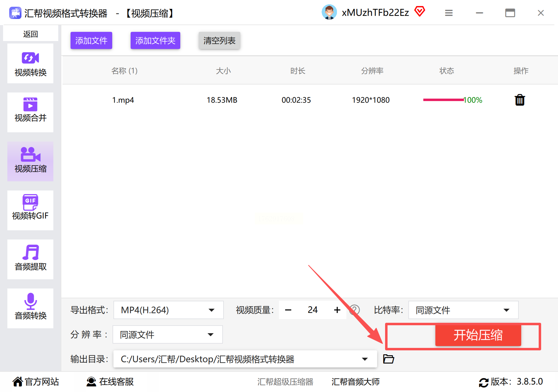Click the 1.mp4 progress bar
This screenshot has width=558, height=392.
pyautogui.click(x=443, y=100)
